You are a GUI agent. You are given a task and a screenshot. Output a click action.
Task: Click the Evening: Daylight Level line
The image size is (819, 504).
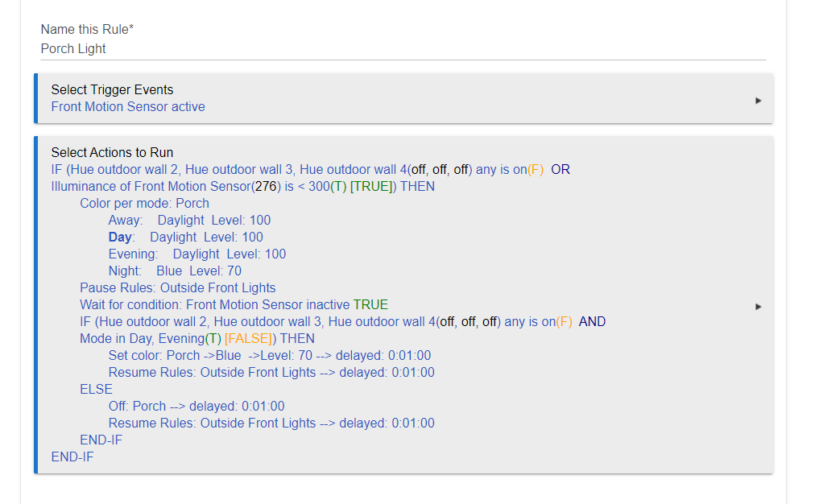pyautogui.click(x=197, y=254)
